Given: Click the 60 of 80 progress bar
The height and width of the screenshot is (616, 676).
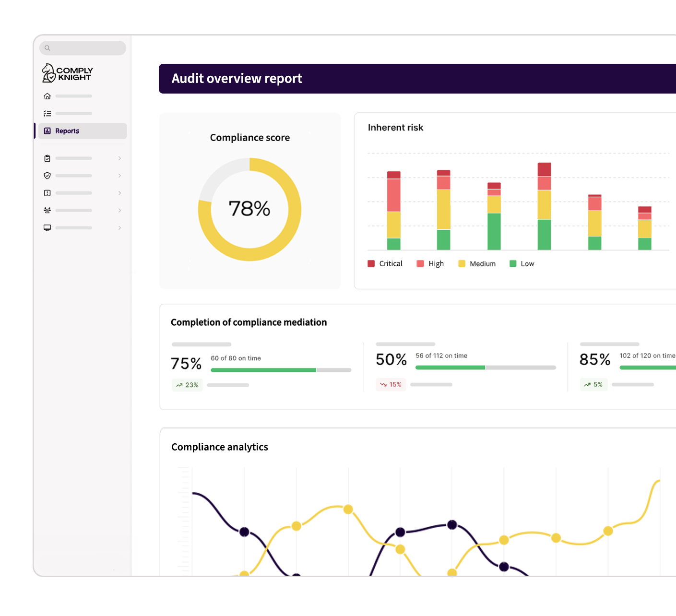Looking at the screenshot, I should coord(281,370).
